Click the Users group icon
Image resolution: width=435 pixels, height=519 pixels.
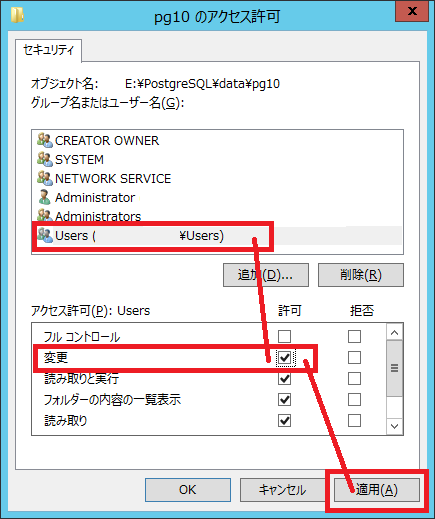pos(45,235)
